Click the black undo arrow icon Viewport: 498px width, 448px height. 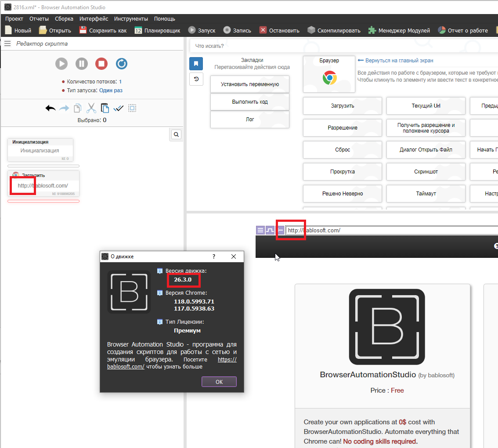point(51,108)
